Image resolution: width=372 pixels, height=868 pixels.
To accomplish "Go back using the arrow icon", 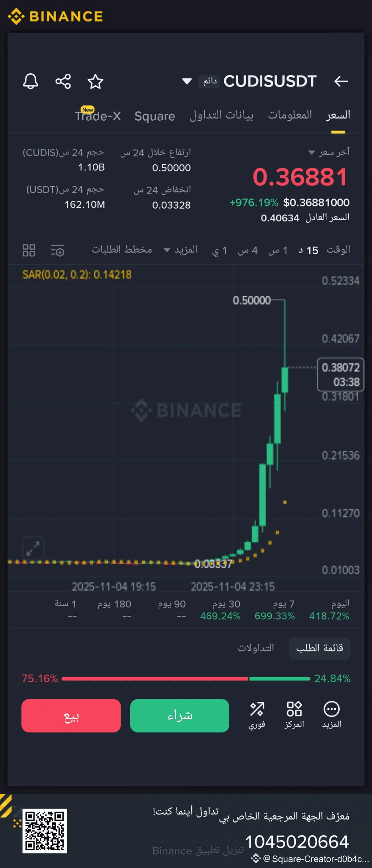I will coord(341,81).
